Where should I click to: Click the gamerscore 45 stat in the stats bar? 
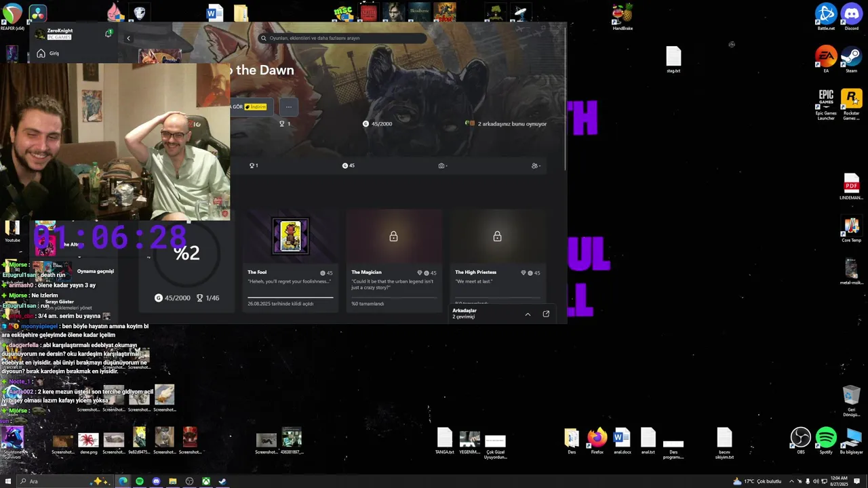pos(349,165)
